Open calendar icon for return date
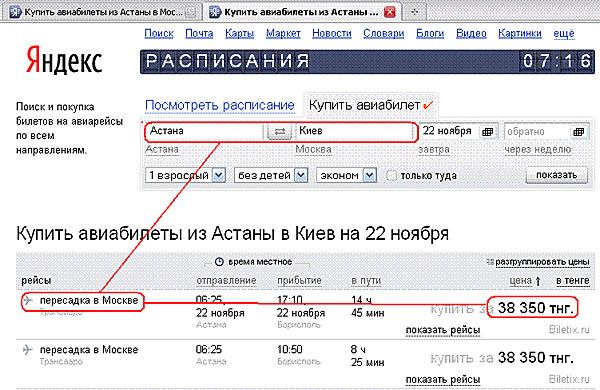This screenshot has width=600, height=390. pyautogui.click(x=579, y=132)
